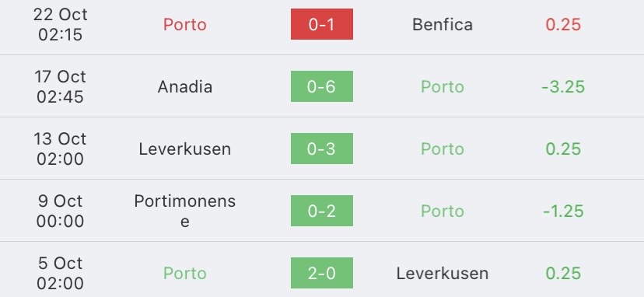Select Leverkusen in the 5 Oct match
The width and height of the screenshot is (644, 297).
(443, 273)
